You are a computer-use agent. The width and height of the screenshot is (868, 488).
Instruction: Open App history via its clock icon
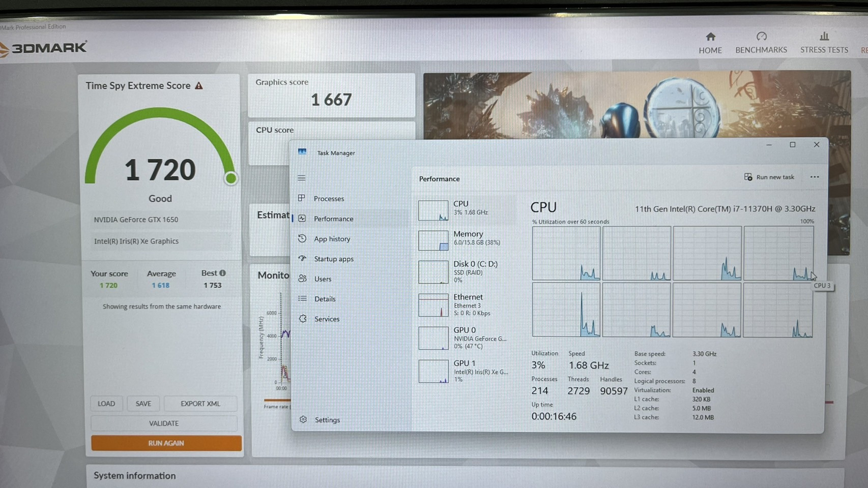[302, 238]
